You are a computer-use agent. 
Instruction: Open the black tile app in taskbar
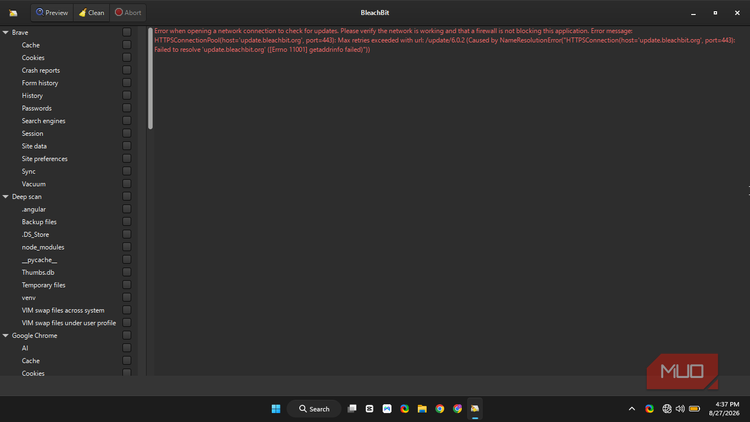point(369,409)
